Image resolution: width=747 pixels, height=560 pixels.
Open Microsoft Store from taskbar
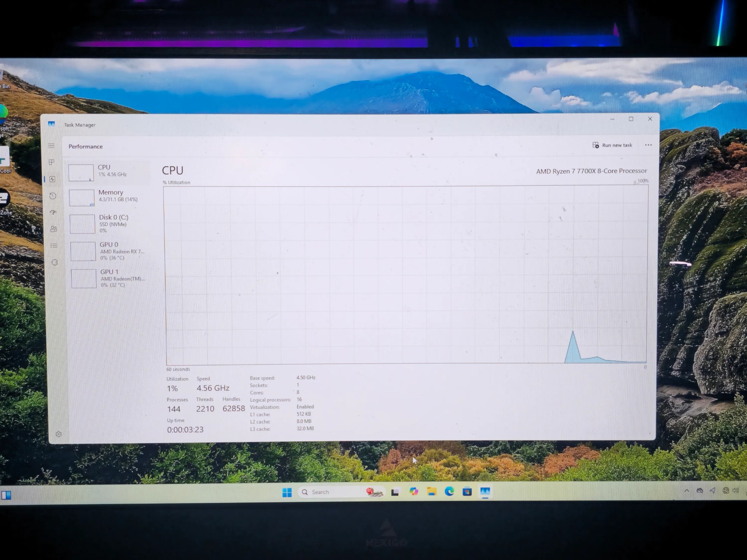pos(467,491)
